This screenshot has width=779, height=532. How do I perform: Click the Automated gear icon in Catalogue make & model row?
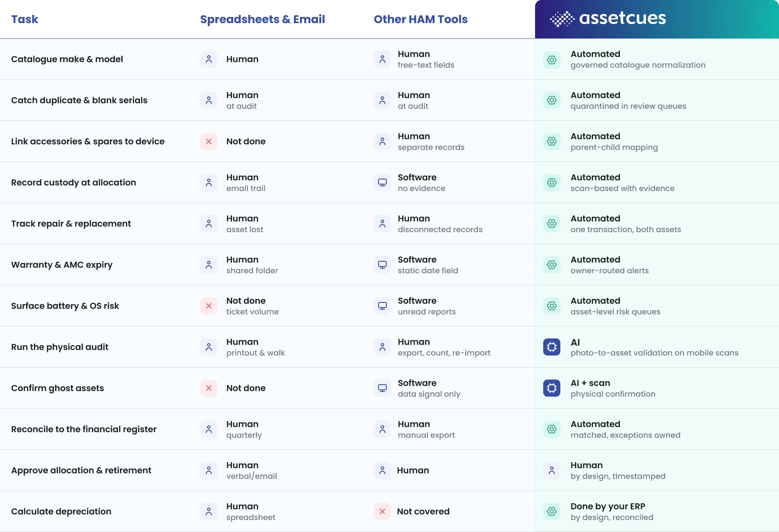[552, 60]
